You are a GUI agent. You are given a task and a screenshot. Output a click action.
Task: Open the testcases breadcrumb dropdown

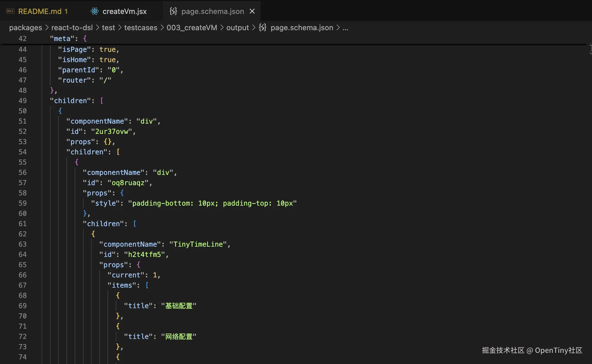(141, 28)
